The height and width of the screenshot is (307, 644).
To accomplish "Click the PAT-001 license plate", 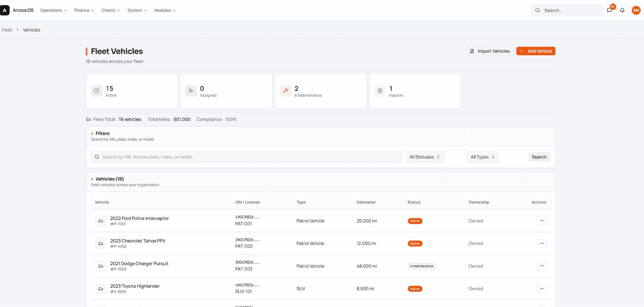I will pyautogui.click(x=243, y=224).
